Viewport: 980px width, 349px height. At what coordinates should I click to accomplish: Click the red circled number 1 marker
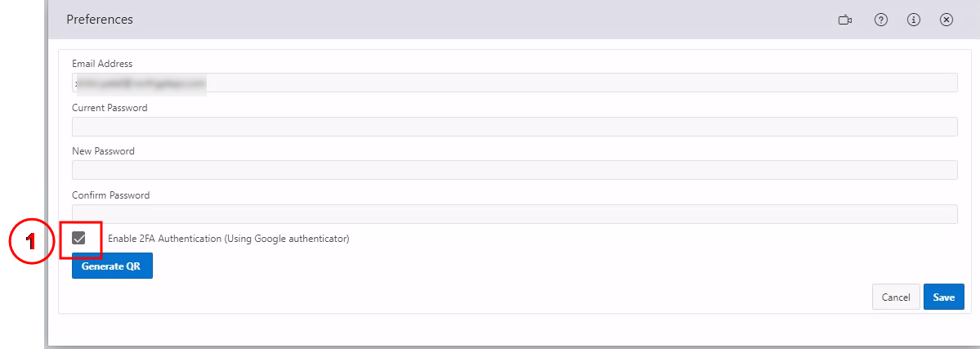click(31, 243)
